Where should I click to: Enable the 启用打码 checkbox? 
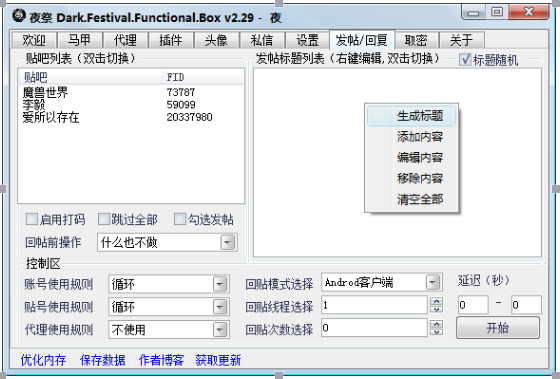(x=32, y=219)
